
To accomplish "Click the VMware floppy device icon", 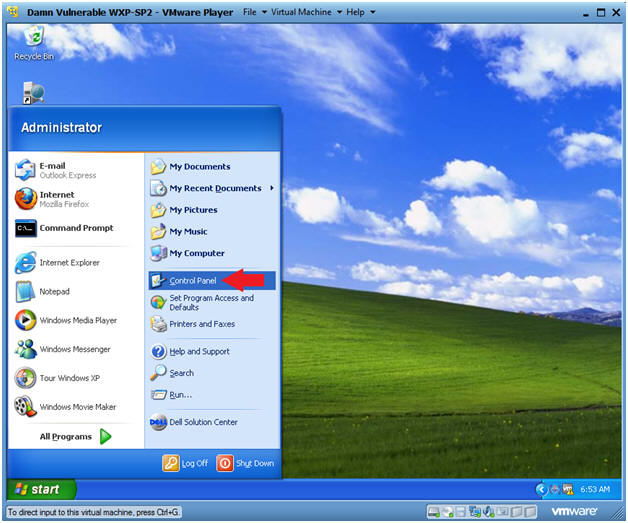I will click(x=461, y=512).
